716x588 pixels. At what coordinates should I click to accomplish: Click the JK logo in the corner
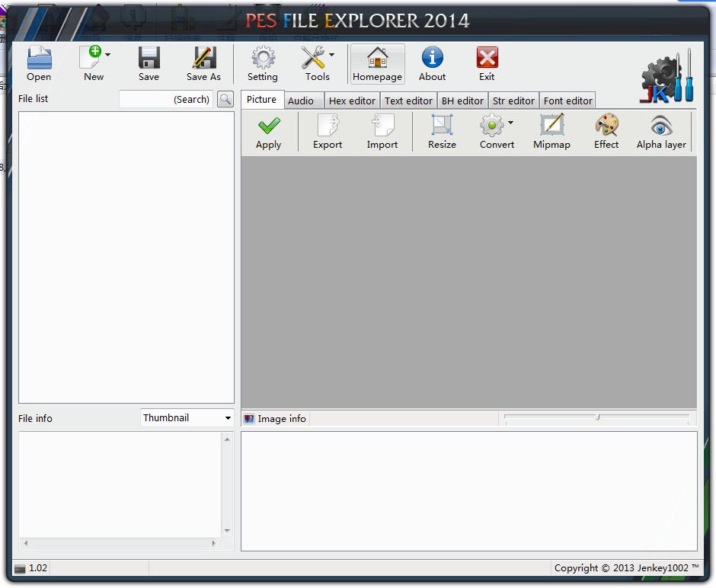tap(666, 75)
